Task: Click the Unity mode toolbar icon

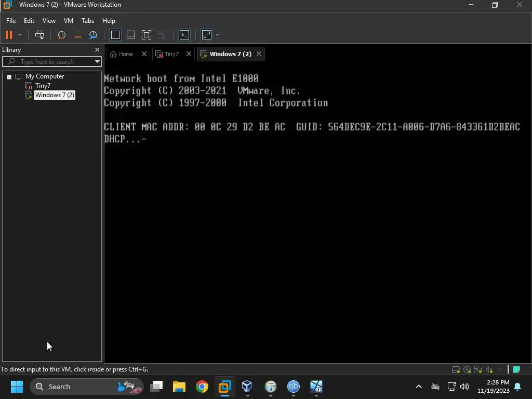Action: (x=162, y=35)
